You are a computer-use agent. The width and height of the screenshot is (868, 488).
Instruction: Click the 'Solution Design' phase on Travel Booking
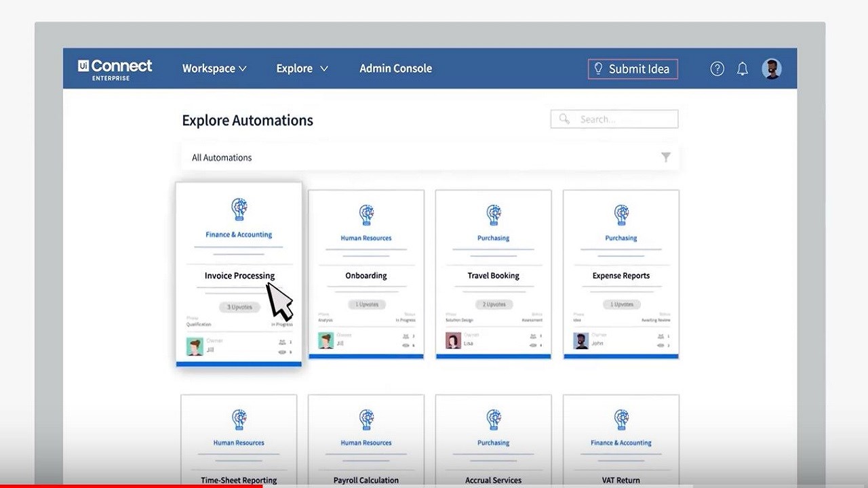point(459,320)
